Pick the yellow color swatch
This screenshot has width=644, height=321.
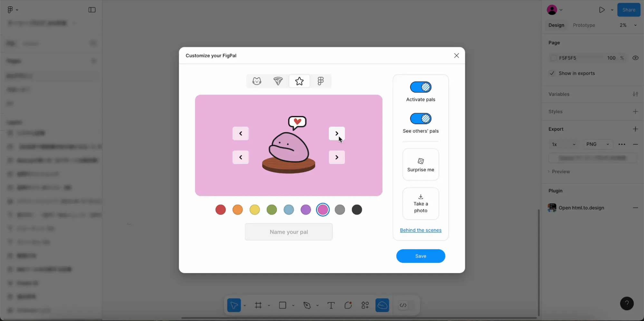tap(255, 210)
